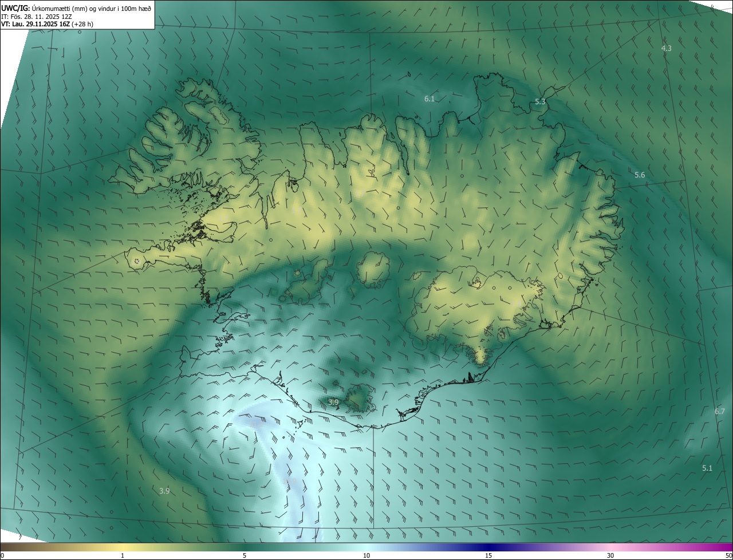Screen dimensions: 733x560
Task: Click the title line 'UWC/IG: Úrkomumætti (mm) og vindur'
Action: coord(76,7)
